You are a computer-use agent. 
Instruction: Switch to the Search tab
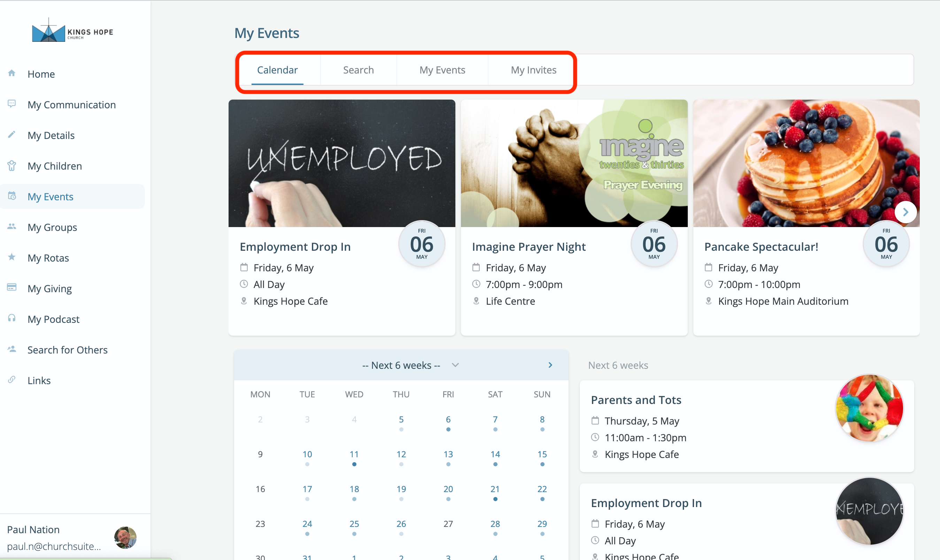coord(358,70)
